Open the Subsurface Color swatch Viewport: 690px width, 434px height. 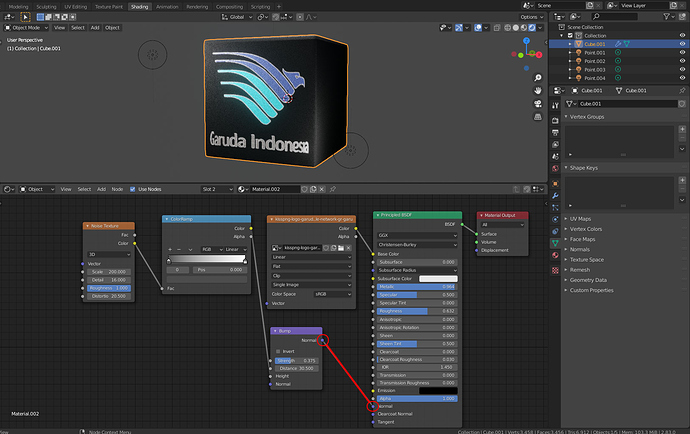pyautogui.click(x=438, y=279)
